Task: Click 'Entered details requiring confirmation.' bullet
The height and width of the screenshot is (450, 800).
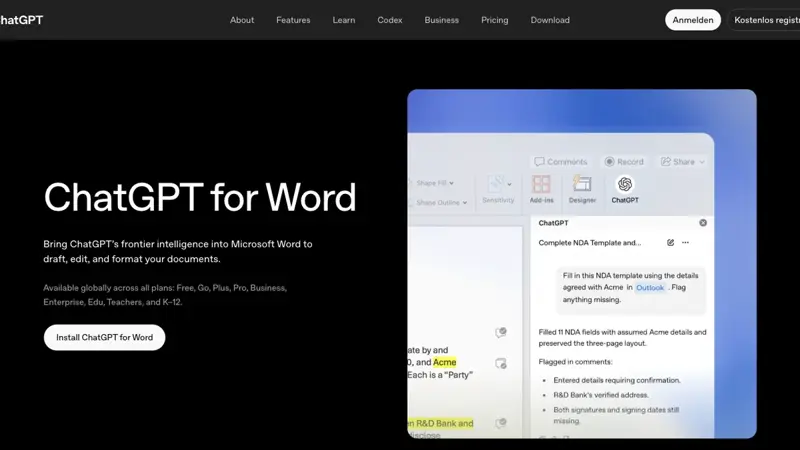Action: tap(617, 380)
